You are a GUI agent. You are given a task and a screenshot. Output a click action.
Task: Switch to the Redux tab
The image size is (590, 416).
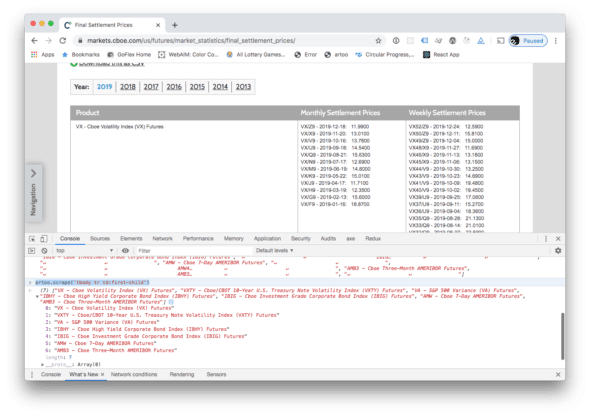click(x=373, y=239)
